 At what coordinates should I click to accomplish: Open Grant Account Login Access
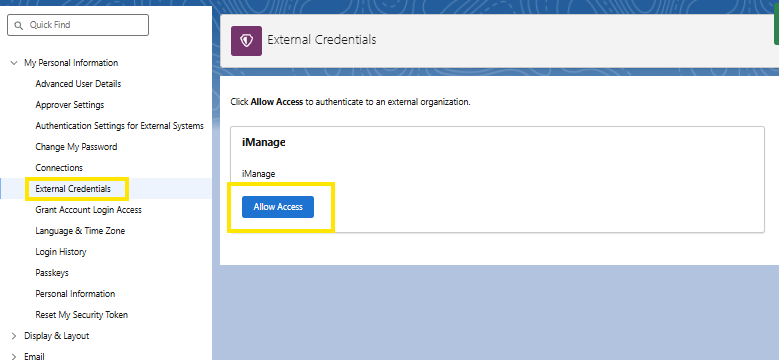[x=88, y=210]
